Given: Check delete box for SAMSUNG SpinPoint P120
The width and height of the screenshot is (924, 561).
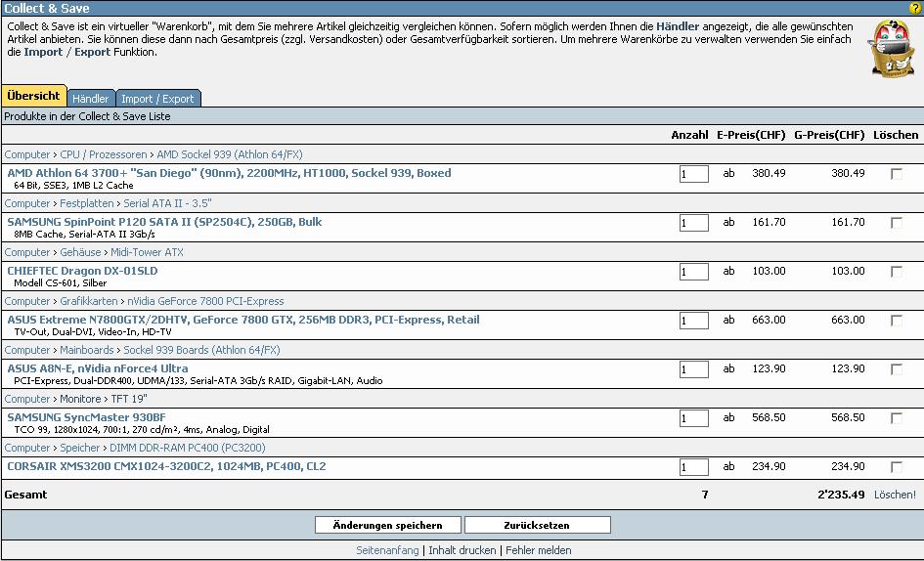Looking at the screenshot, I should click(896, 223).
